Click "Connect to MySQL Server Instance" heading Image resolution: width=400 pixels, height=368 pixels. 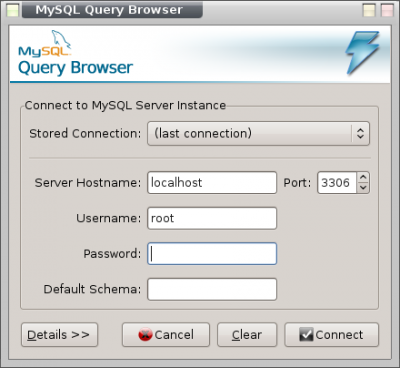(x=125, y=105)
